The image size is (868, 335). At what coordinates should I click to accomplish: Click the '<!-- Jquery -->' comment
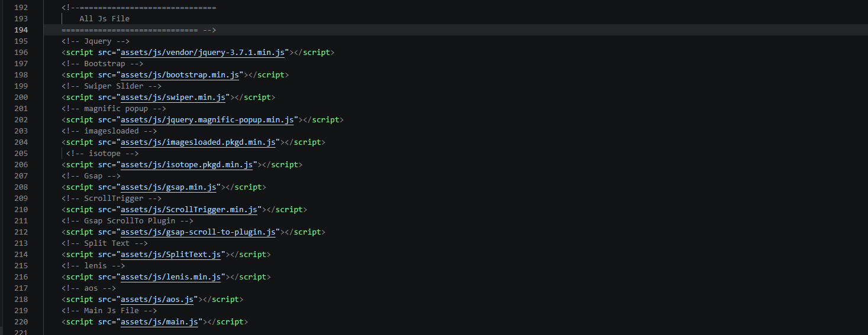(x=95, y=41)
